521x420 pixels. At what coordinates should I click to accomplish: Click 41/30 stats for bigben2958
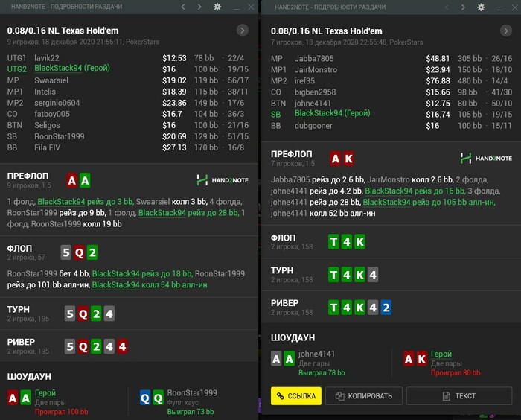pos(502,92)
